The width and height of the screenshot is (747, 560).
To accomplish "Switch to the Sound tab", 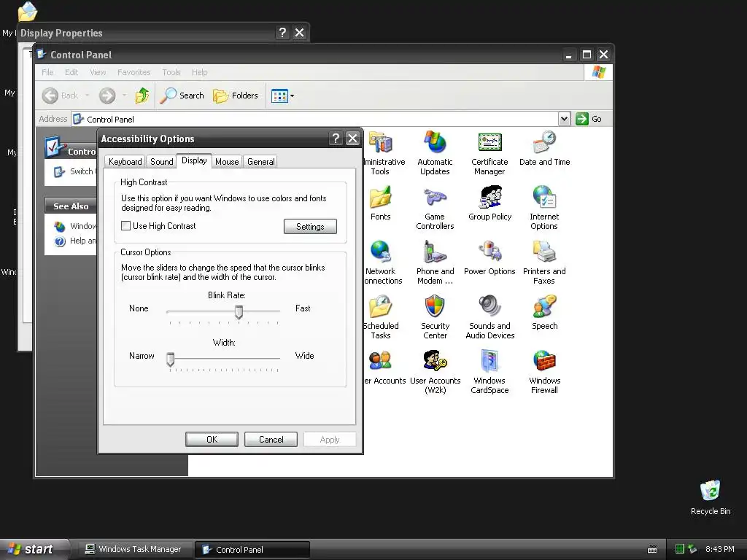I will [x=161, y=161].
